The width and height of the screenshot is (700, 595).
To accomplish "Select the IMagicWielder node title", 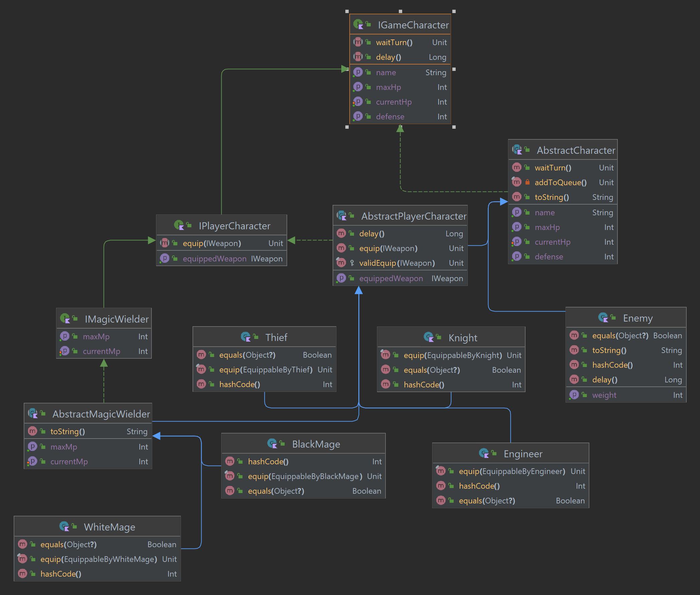I will pyautogui.click(x=117, y=319).
